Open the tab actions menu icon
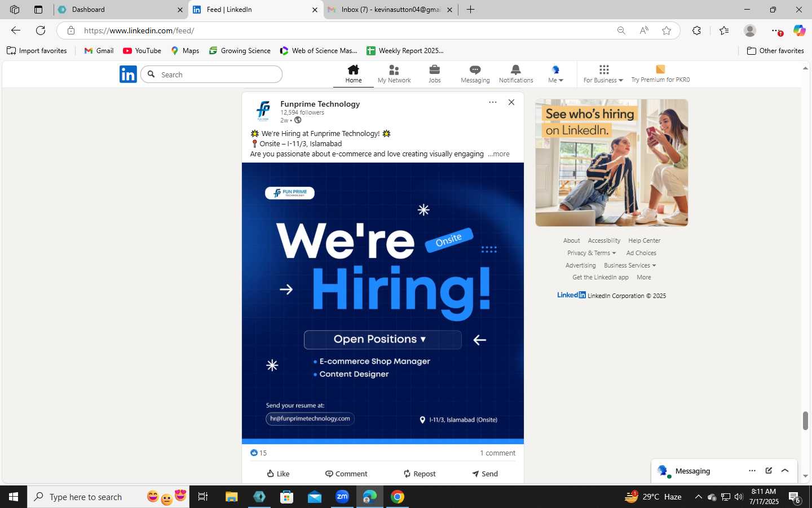This screenshot has height=508, width=812. coord(38,10)
